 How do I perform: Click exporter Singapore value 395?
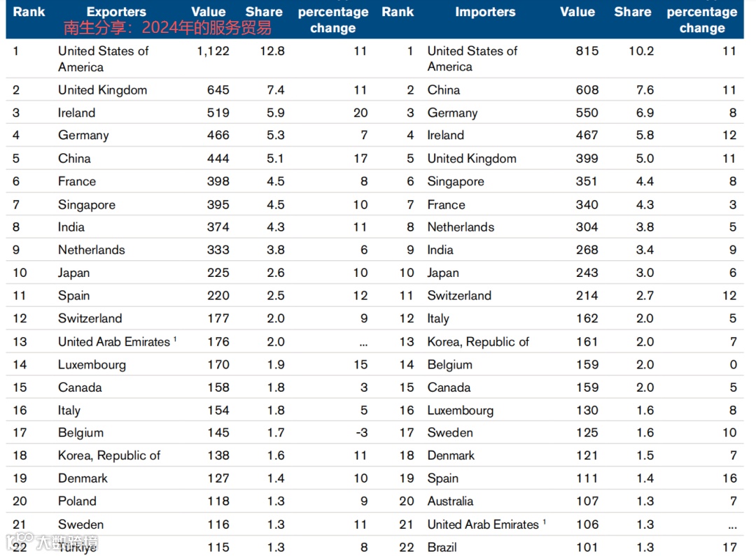[218, 205]
